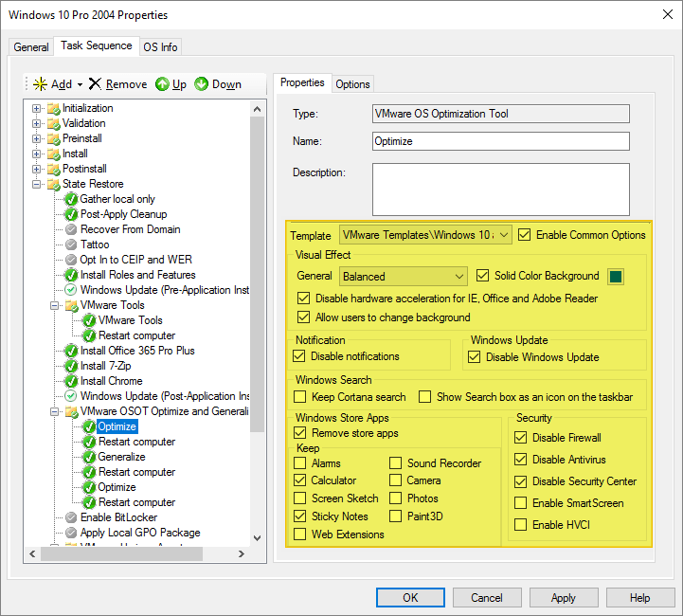Click the Apply button

(x=563, y=598)
